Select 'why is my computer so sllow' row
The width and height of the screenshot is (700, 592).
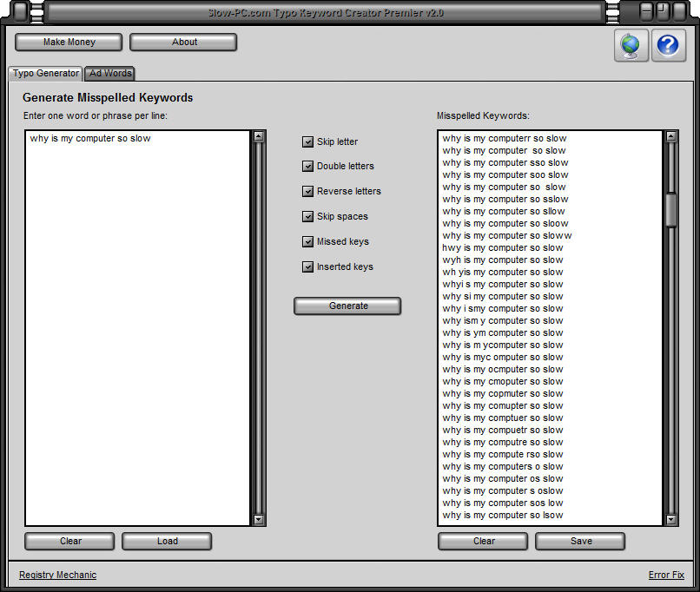point(504,212)
